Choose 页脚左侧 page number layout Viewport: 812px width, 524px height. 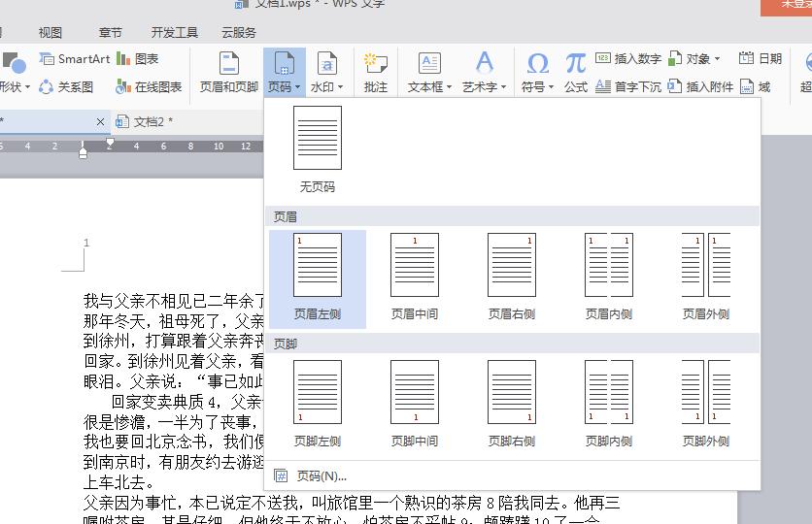318,405
